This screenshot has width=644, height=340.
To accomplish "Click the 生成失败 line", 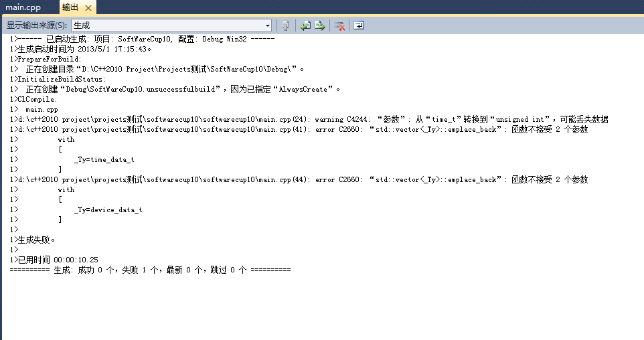I will point(32,240).
